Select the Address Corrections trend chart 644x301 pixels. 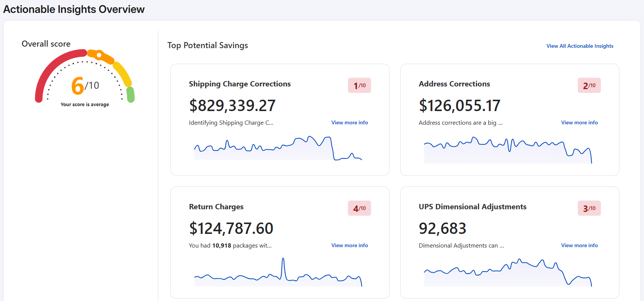pyautogui.click(x=508, y=151)
